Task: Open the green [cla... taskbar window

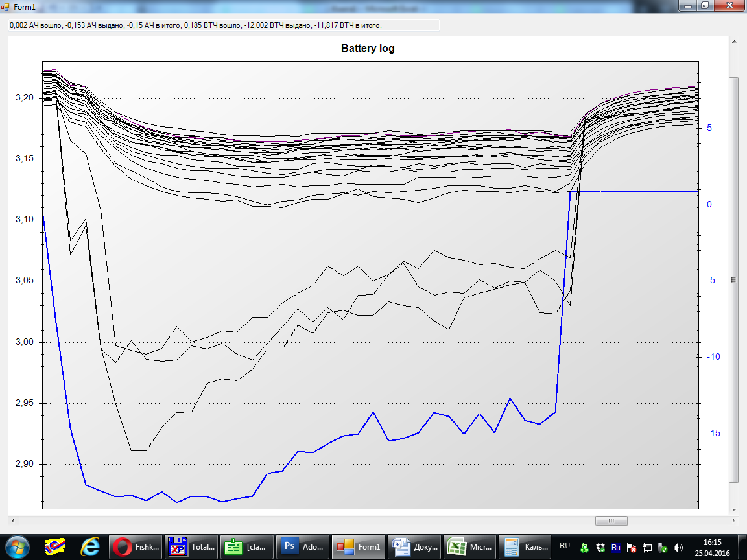Action: coord(247,546)
